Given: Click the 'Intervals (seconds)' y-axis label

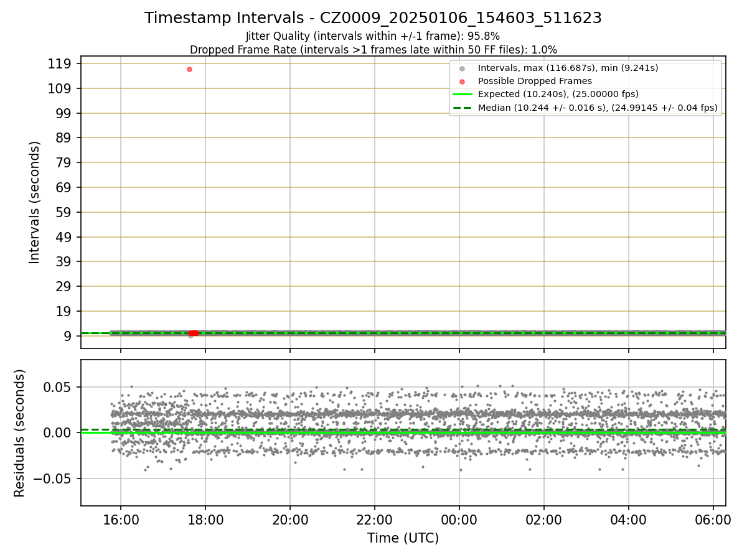Looking at the screenshot, I should tap(35, 202).
